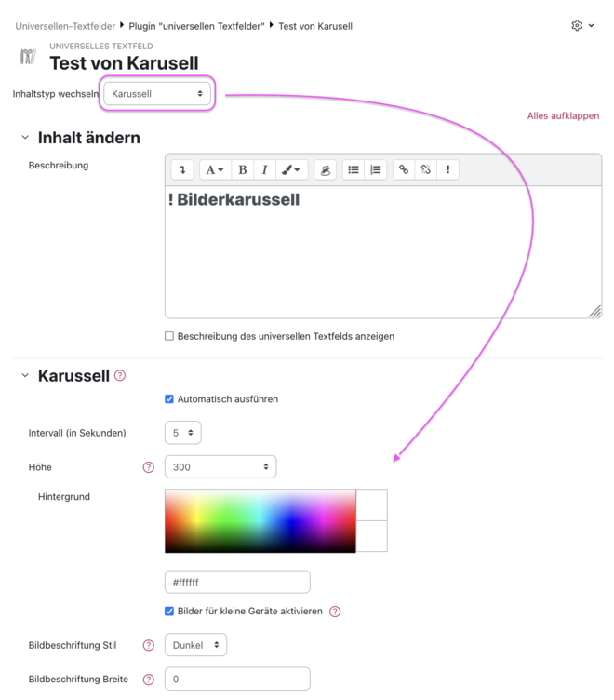Toggle the editor toolbar expand arrow icon
The width and height of the screenshot is (614, 700).
(182, 169)
